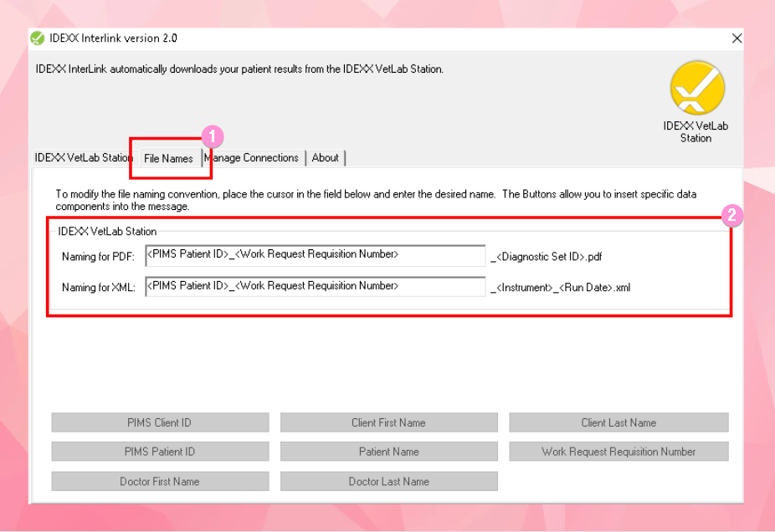Open the Manage Connections tab

coord(252,157)
